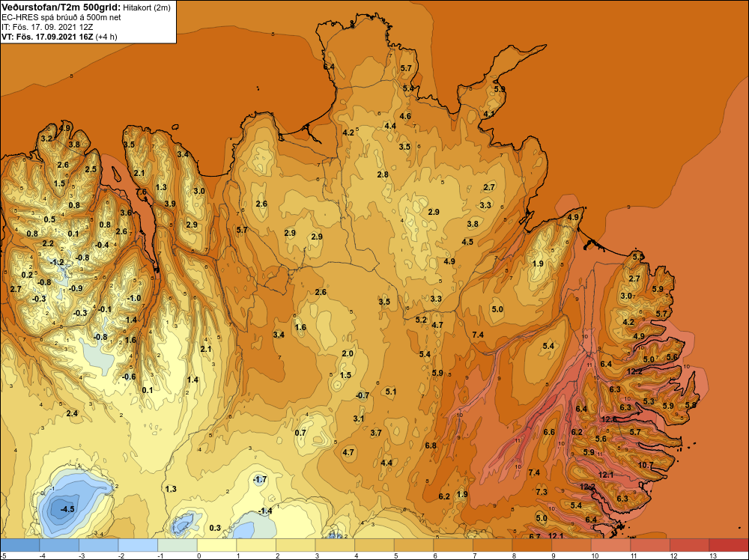
Task: Click the 5.1 temperature reading
Action: (x=391, y=392)
